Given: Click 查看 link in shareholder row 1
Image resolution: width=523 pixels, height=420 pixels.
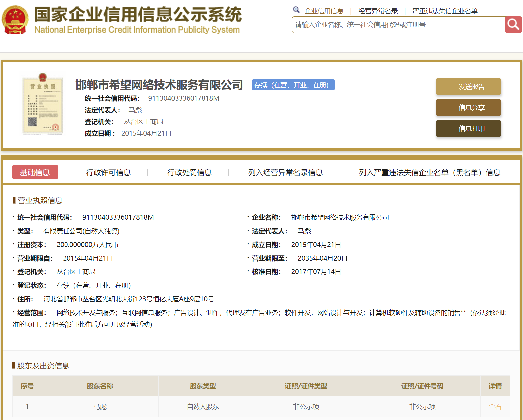Looking at the screenshot, I should click(x=495, y=407).
